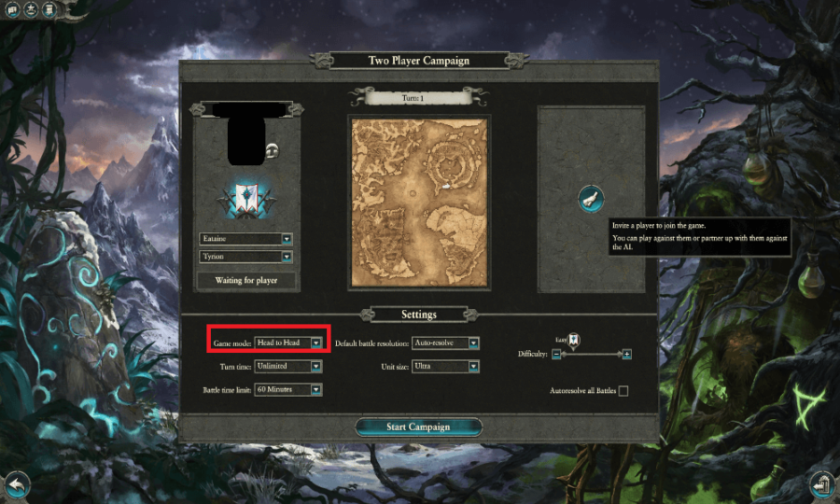The image size is (840, 504).
Task: Open the Unit size Ultra dropdown
Action: pyautogui.click(x=446, y=367)
